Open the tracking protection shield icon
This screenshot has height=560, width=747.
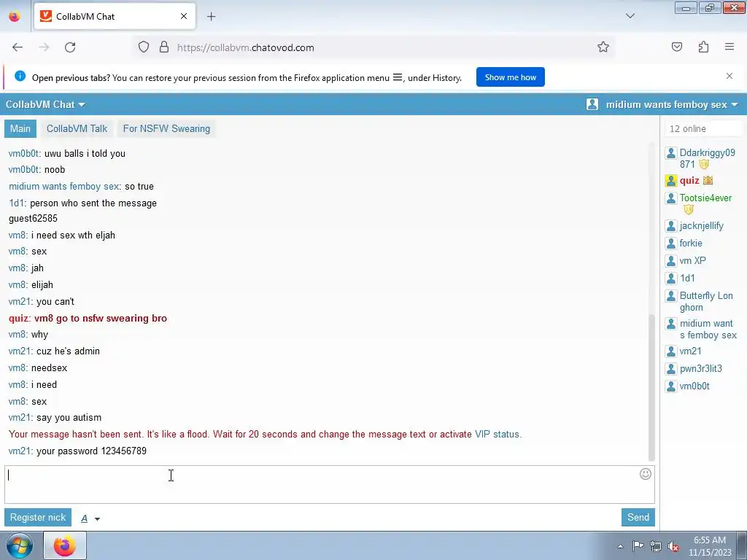pos(144,47)
